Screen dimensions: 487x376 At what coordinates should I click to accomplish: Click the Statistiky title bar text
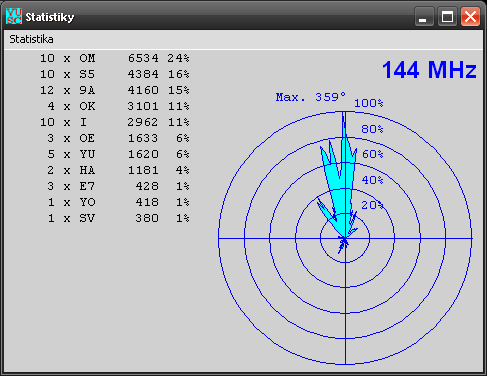coord(50,17)
